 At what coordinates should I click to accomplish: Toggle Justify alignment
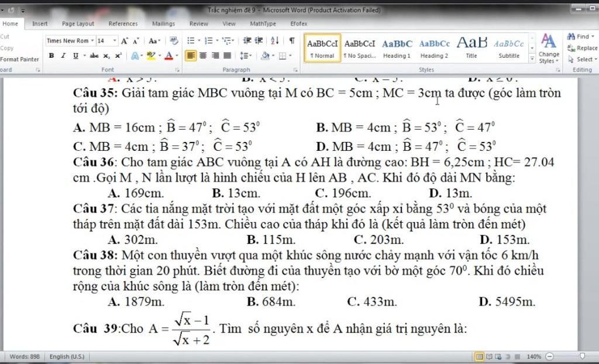tap(228, 56)
